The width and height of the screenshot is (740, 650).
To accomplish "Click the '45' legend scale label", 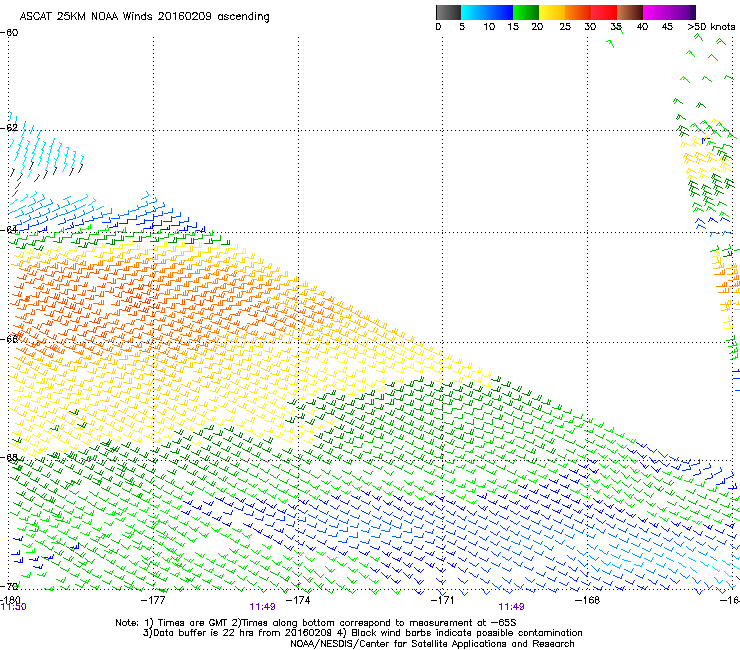I will (x=667, y=27).
